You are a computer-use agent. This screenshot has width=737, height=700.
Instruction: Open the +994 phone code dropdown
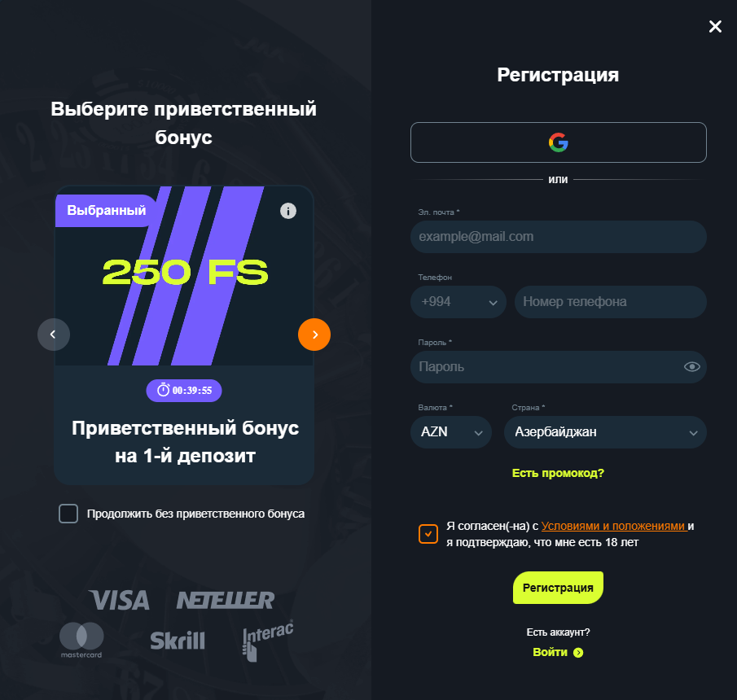pyautogui.click(x=458, y=302)
